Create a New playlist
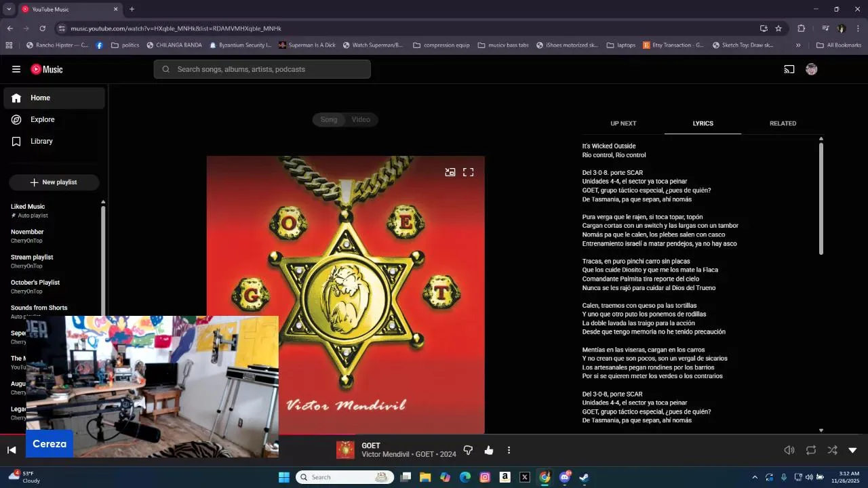This screenshot has width=868, height=488. tap(54, 182)
